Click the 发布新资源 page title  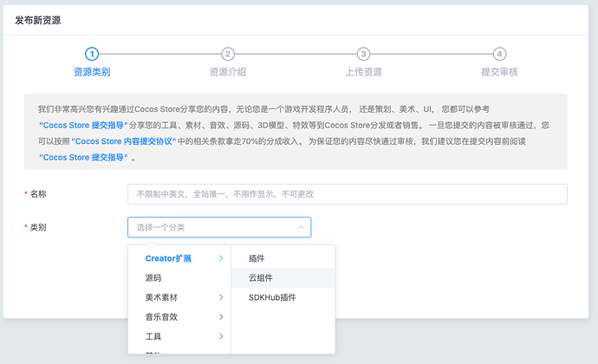38,20
